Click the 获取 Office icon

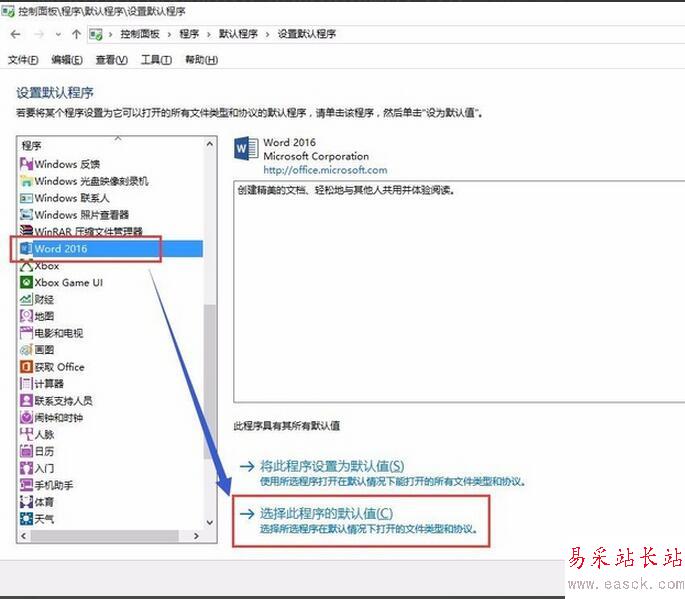point(26,367)
